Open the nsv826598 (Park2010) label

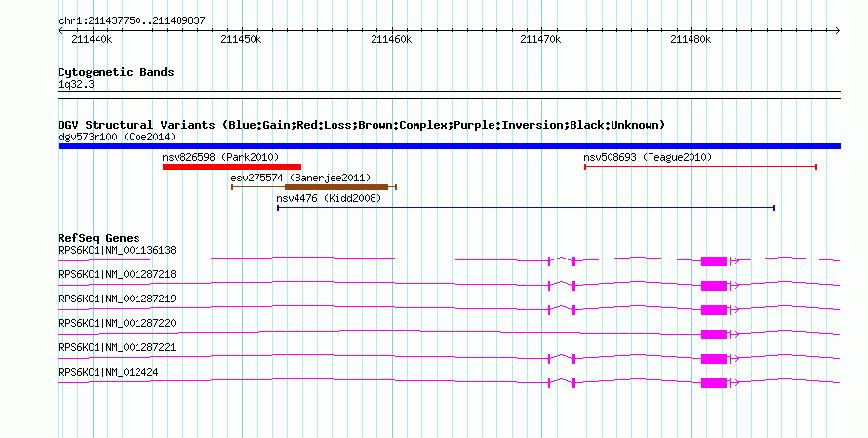tap(220, 157)
